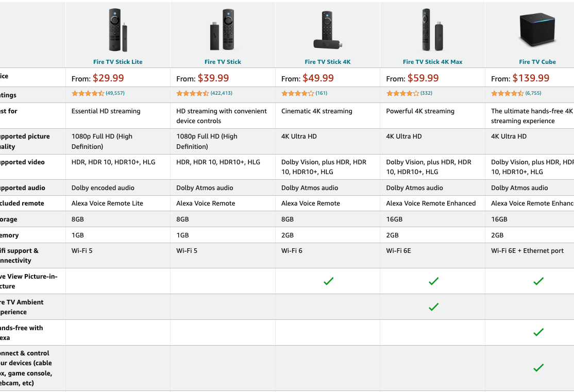Image resolution: width=574 pixels, height=392 pixels.
Task: Click the Fire TV Stick product image
Action: 223,30
